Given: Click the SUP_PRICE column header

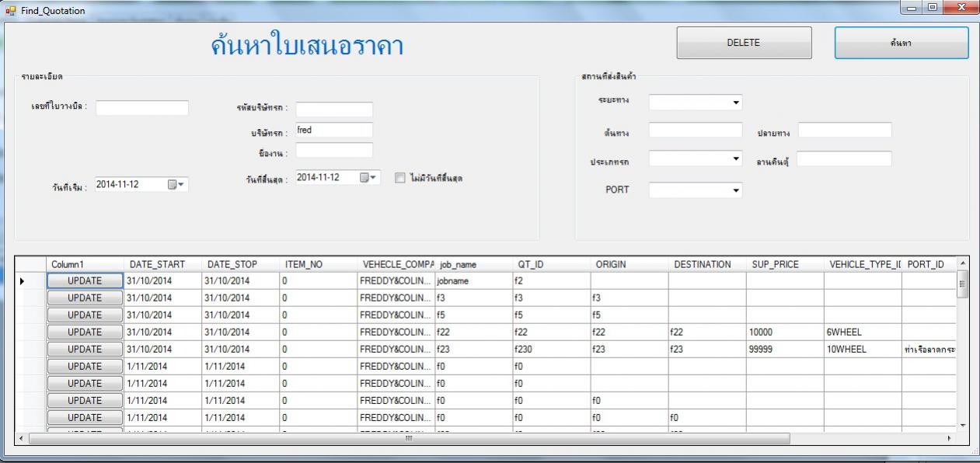Looking at the screenshot, I should [x=784, y=264].
